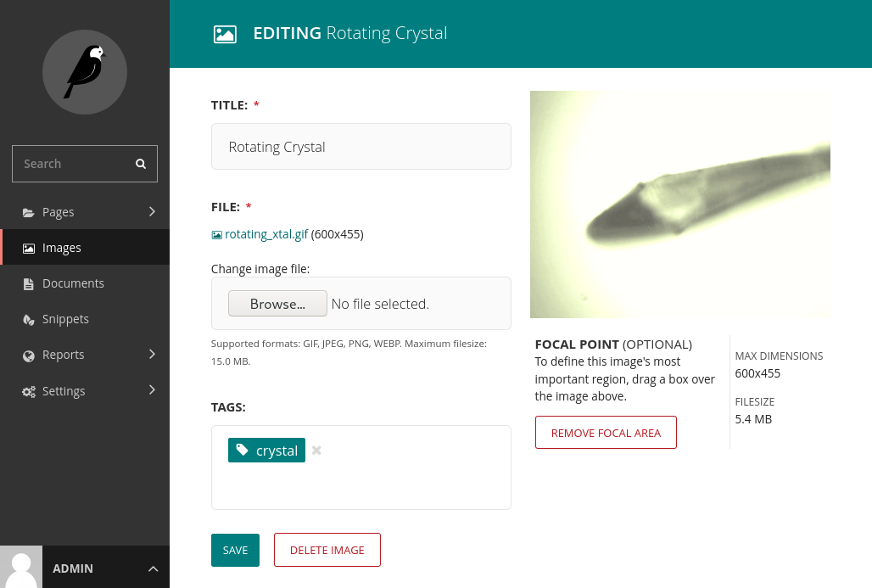Expand the Pages submenu chevron

pos(152,211)
